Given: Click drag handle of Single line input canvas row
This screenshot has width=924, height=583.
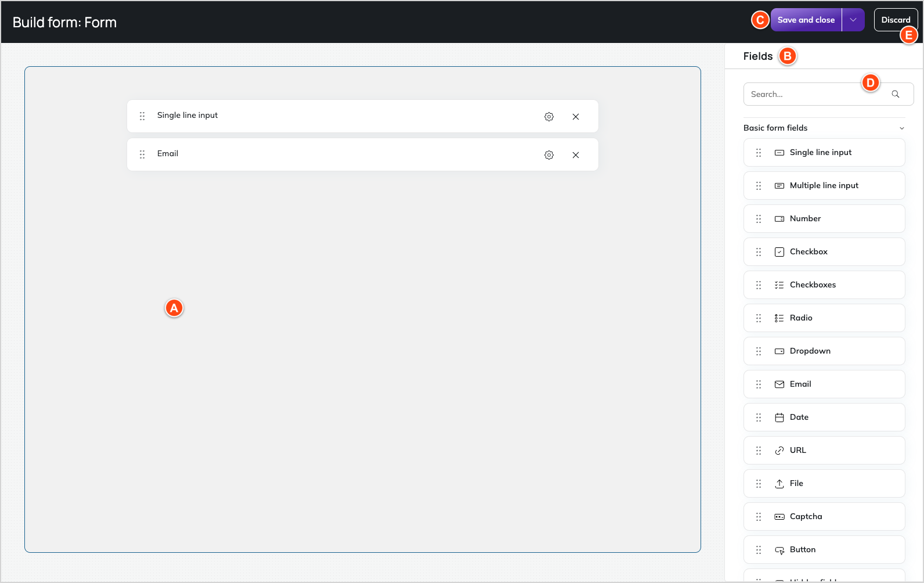Looking at the screenshot, I should click(142, 116).
